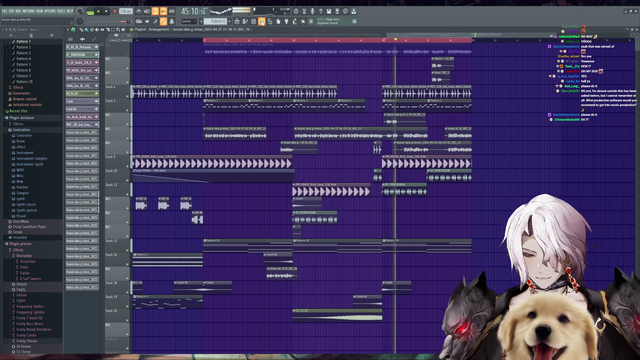Screen dimensions: 640x360
Task: Toggle the blend recording overdub icon
Action: [x=164, y=11]
